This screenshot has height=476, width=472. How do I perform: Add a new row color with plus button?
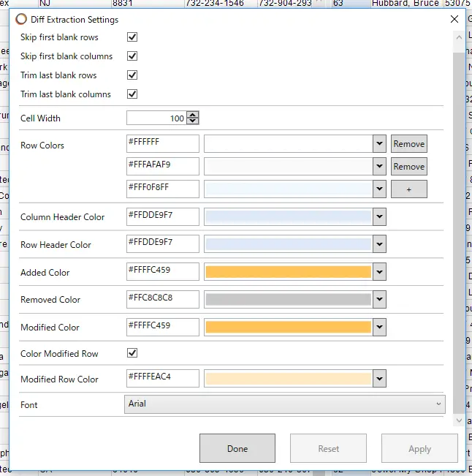point(409,189)
